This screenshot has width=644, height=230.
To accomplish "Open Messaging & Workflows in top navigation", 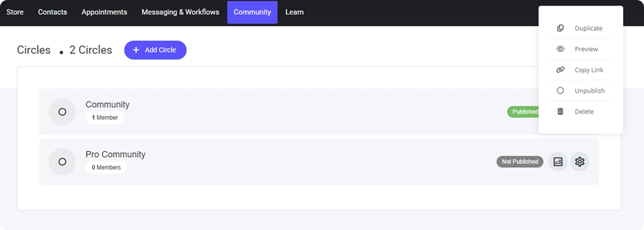I will tap(180, 12).
